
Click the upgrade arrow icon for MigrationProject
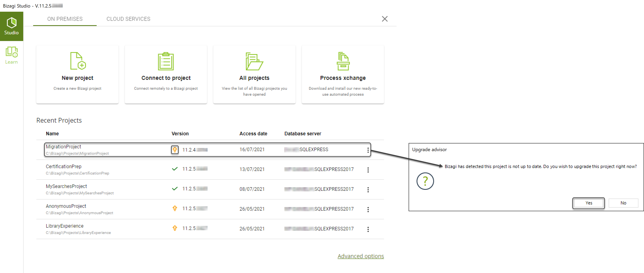point(175,150)
